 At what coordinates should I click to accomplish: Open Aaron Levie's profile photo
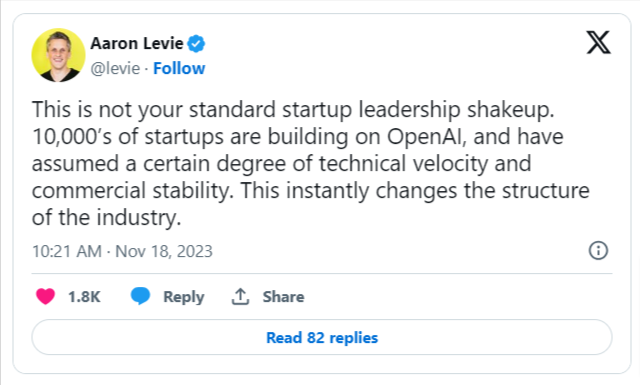tap(58, 55)
